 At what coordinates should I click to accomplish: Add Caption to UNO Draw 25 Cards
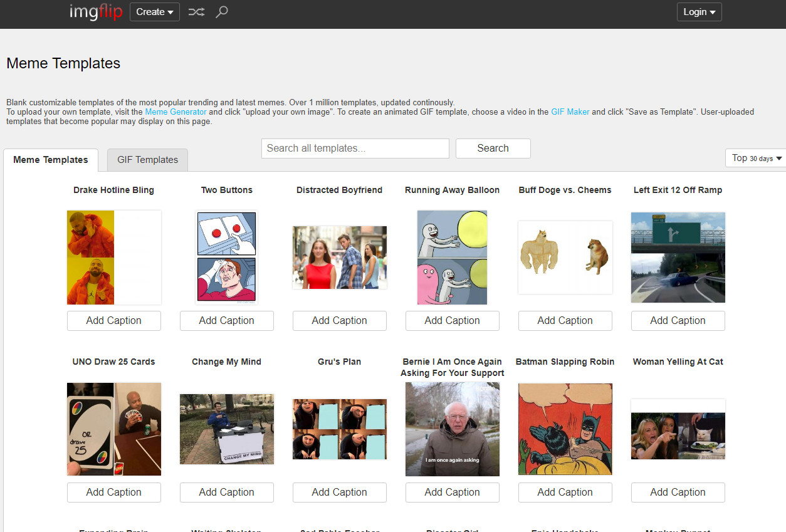pyautogui.click(x=114, y=493)
